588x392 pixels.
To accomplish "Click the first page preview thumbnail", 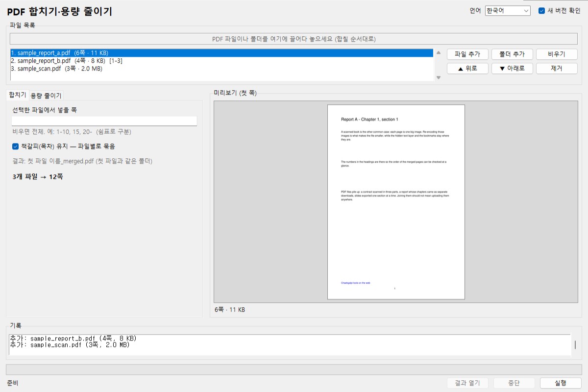I will [x=396, y=202].
